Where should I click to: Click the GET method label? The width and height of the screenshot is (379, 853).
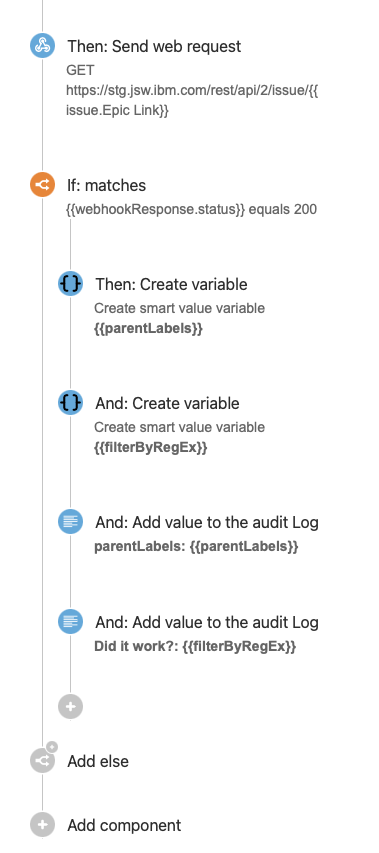[80, 70]
